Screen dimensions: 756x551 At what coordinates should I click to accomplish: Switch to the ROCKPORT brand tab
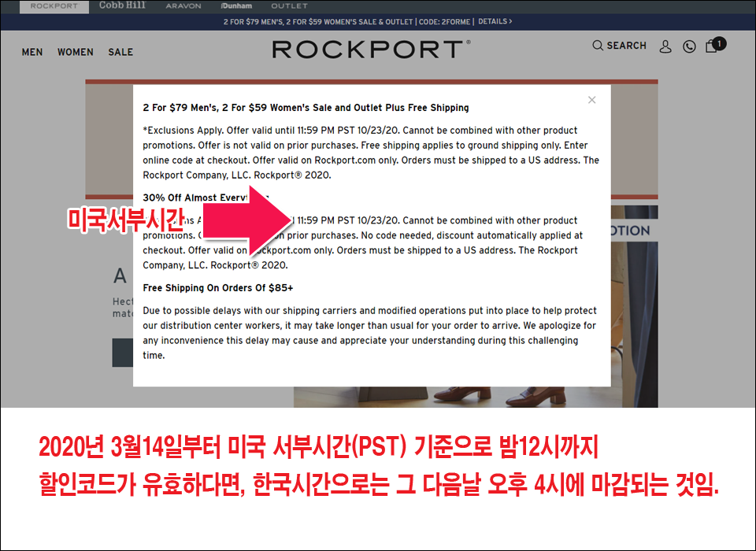pos(54,6)
